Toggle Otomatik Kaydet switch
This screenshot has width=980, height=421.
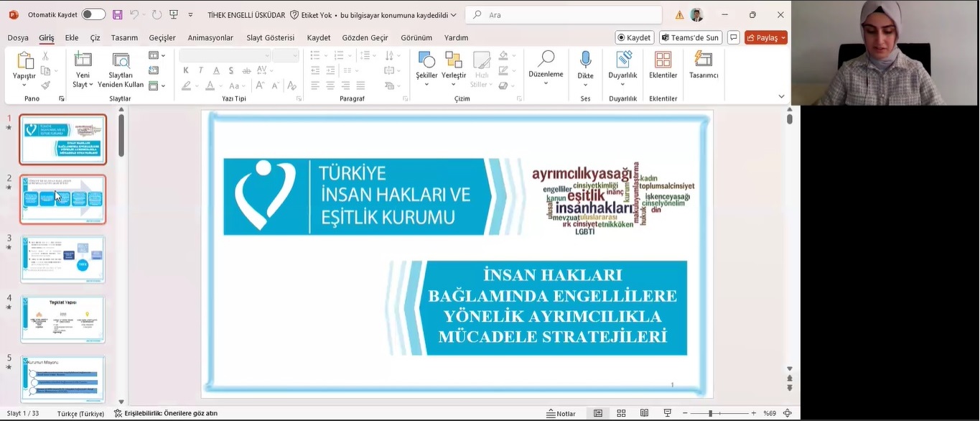(93, 15)
